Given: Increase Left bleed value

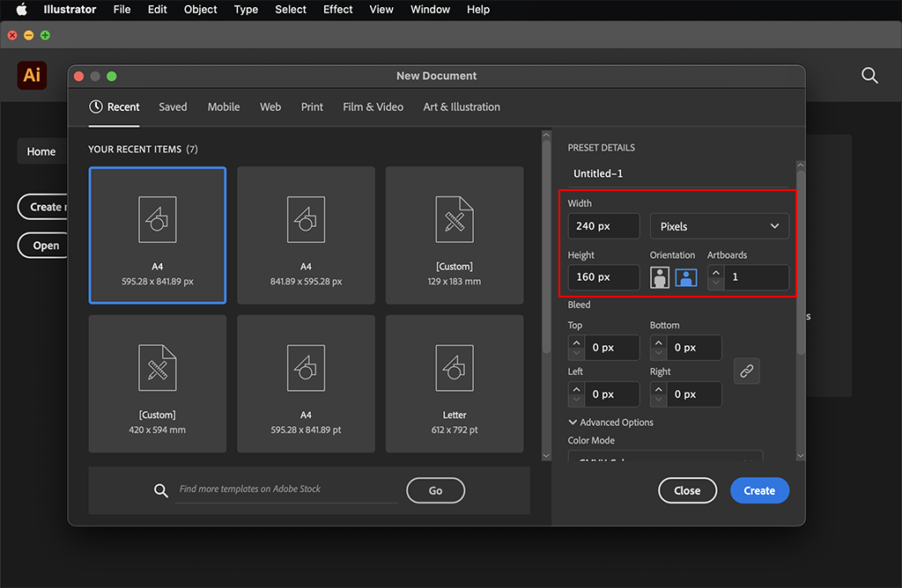Looking at the screenshot, I should tap(576, 389).
